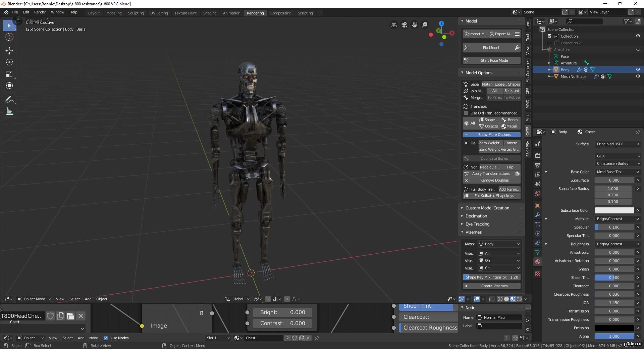Open image file folder icon
The image size is (644, 349).
click(70, 316)
